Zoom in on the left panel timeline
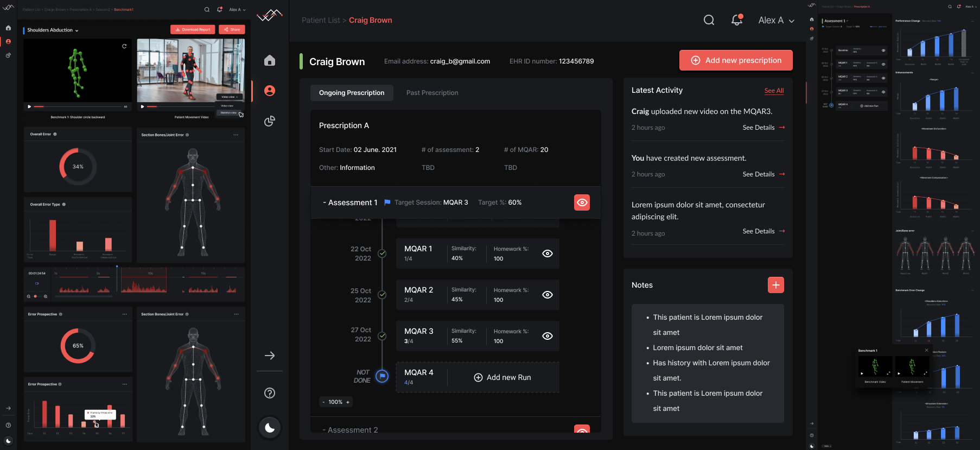Image resolution: width=980 pixels, height=450 pixels. (x=46, y=296)
